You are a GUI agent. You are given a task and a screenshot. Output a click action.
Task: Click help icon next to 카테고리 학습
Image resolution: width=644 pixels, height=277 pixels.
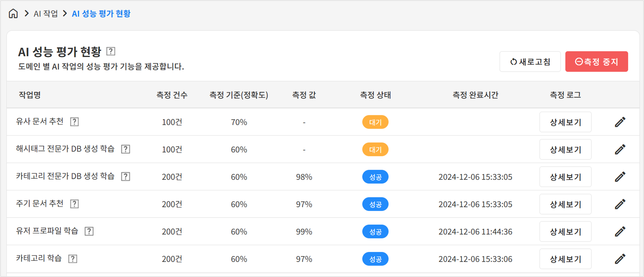73,259
